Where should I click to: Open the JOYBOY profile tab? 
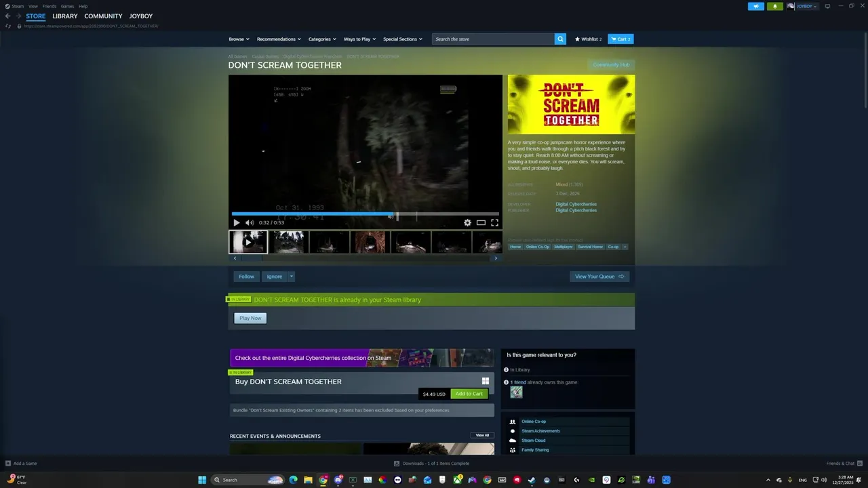[141, 16]
